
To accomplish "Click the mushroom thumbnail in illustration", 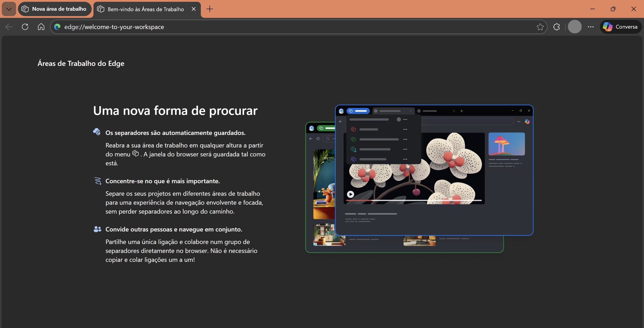I will pos(506,144).
